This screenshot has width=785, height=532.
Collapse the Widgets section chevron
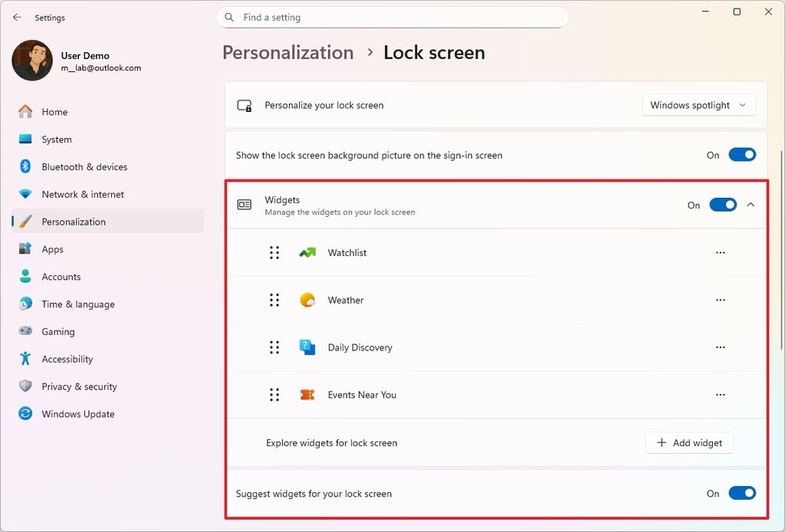point(751,205)
